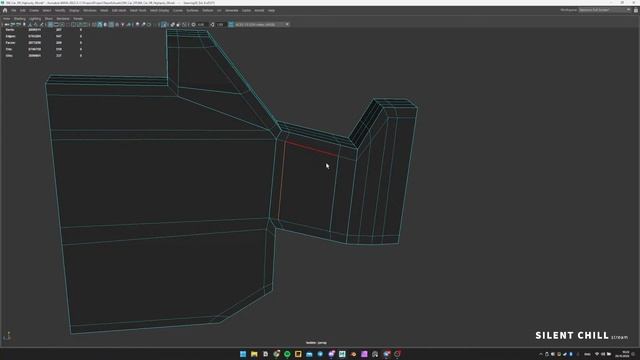The width and height of the screenshot is (640, 360).
Task: Click the gamma value field
Action: click(x=221, y=24)
